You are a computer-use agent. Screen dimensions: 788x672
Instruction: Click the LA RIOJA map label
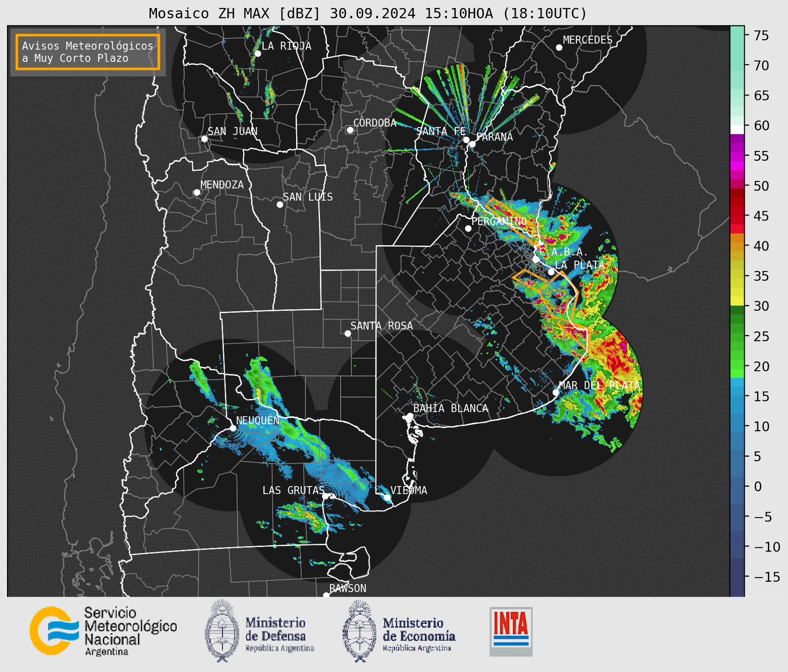click(286, 46)
